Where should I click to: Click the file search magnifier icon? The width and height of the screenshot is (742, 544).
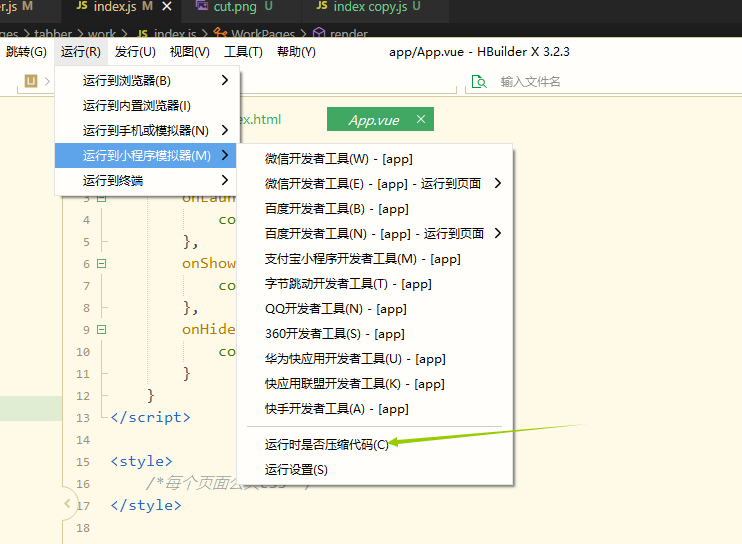pyautogui.click(x=479, y=82)
